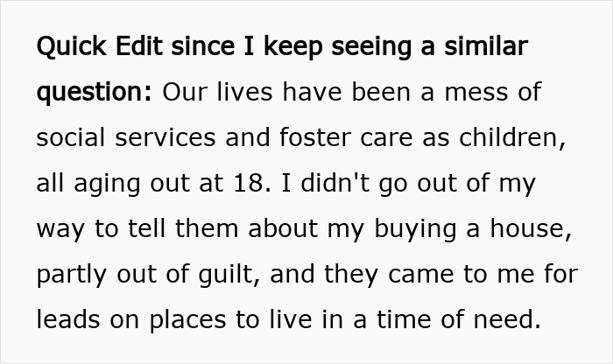Click the word 'mess'
Image resolution: width=613 pixels, height=364 pixels.
click(x=477, y=93)
